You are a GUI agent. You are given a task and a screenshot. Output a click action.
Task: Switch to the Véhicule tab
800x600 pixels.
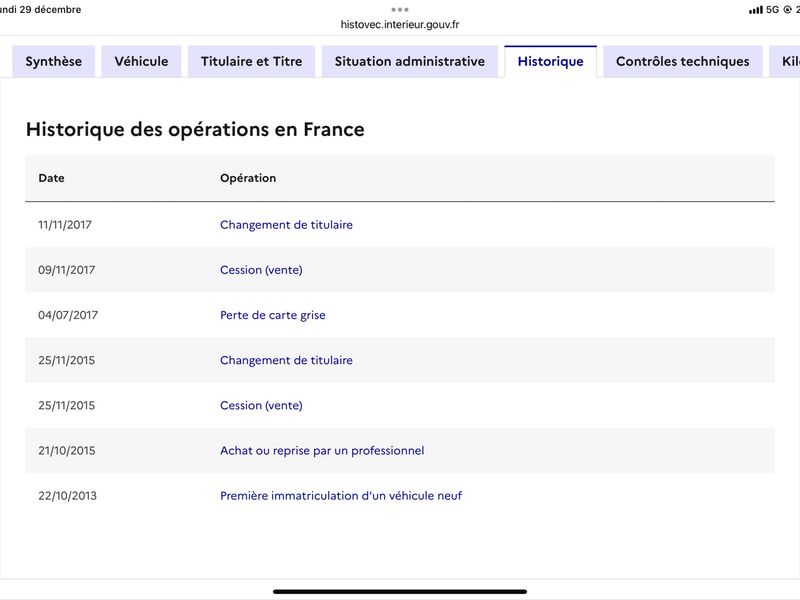tap(141, 61)
